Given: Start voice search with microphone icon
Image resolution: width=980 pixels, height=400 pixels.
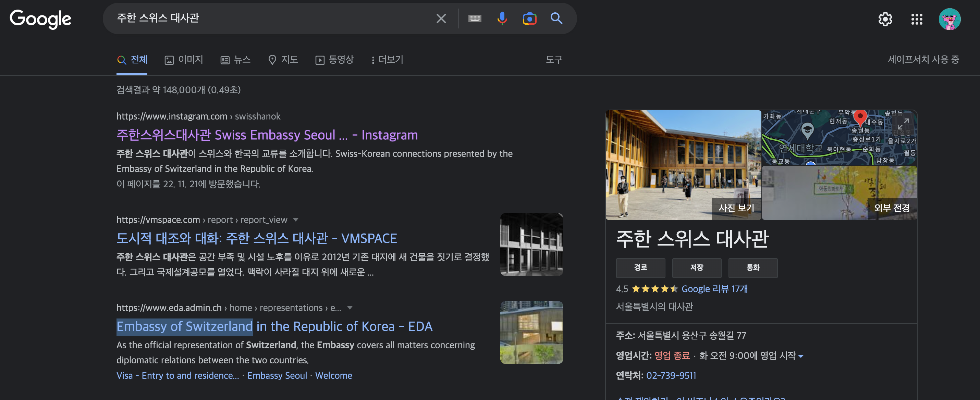Looking at the screenshot, I should point(502,18).
